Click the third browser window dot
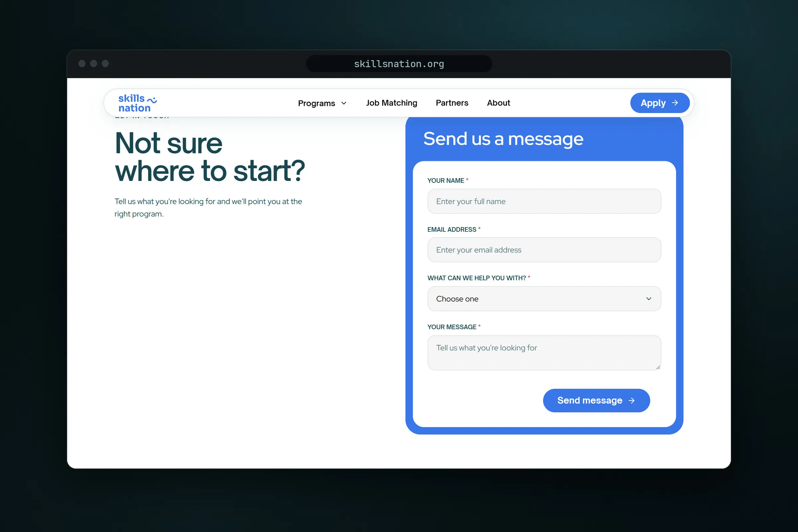This screenshot has height=532, width=798. [x=105, y=64]
